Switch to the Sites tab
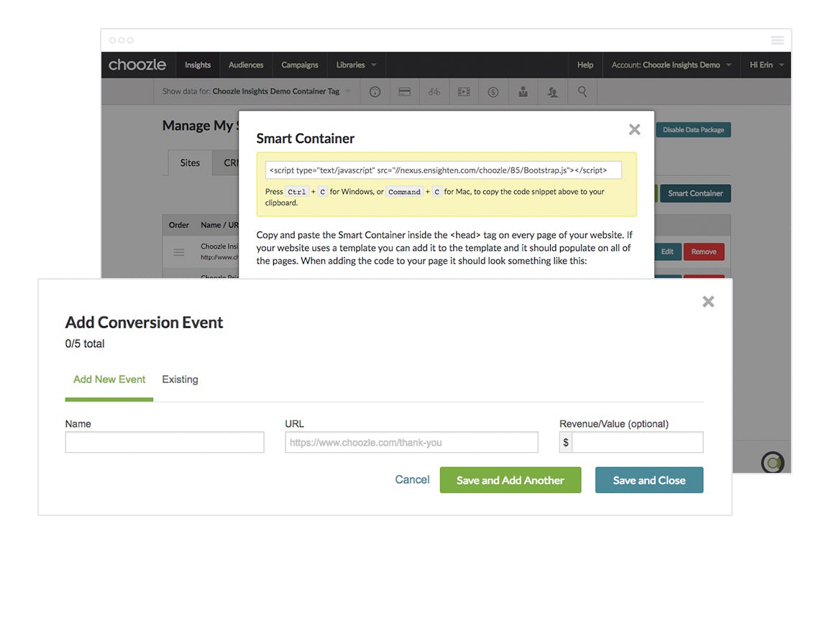Image resolution: width=832 pixels, height=644 pixels. pos(190,163)
